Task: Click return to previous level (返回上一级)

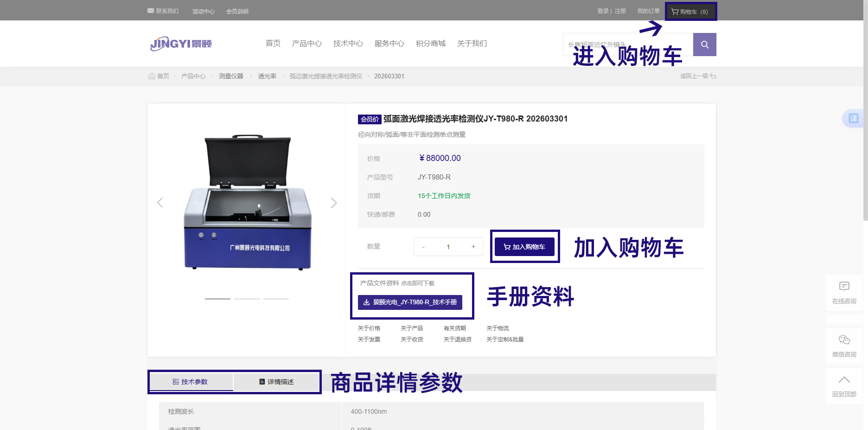Action: click(x=697, y=76)
